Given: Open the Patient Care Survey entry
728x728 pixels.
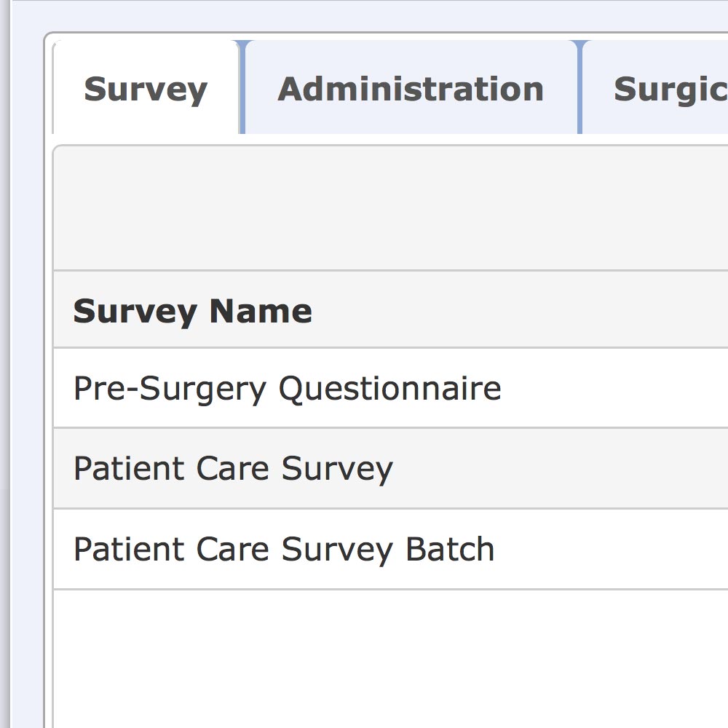Looking at the screenshot, I should pyautogui.click(x=233, y=468).
